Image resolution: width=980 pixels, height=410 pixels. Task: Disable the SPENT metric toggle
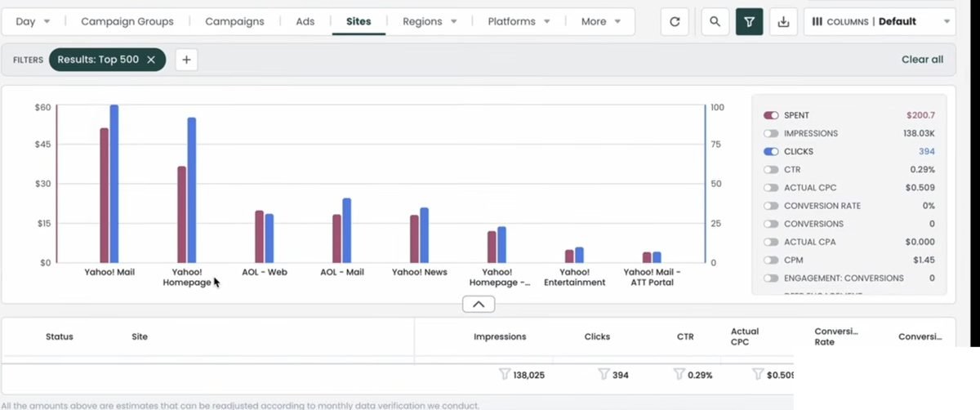[771, 116]
